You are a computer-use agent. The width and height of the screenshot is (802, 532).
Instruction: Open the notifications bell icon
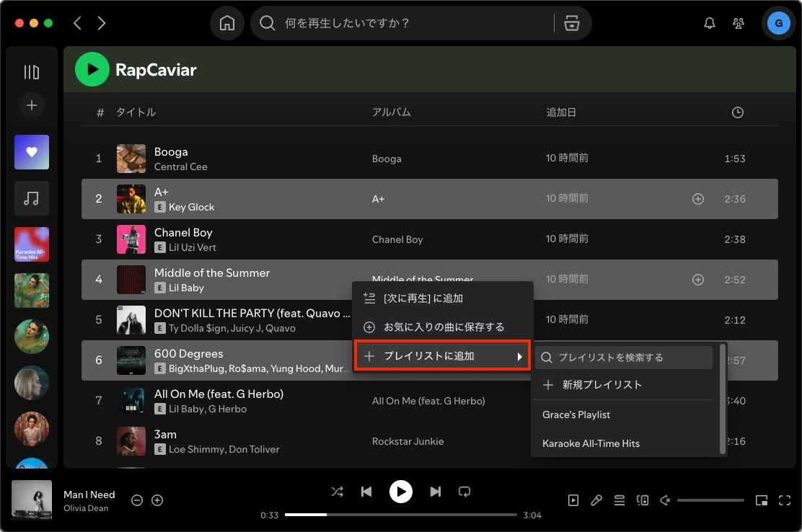[709, 22]
